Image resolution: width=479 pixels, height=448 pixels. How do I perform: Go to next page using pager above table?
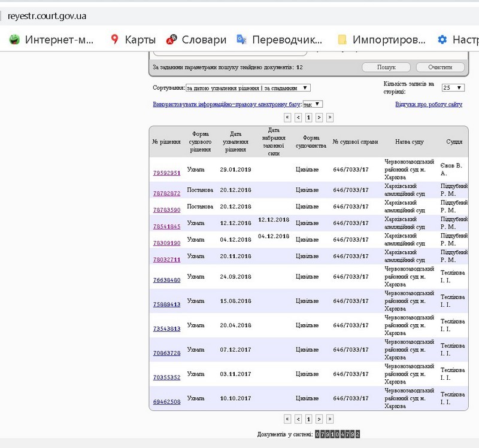pos(319,117)
